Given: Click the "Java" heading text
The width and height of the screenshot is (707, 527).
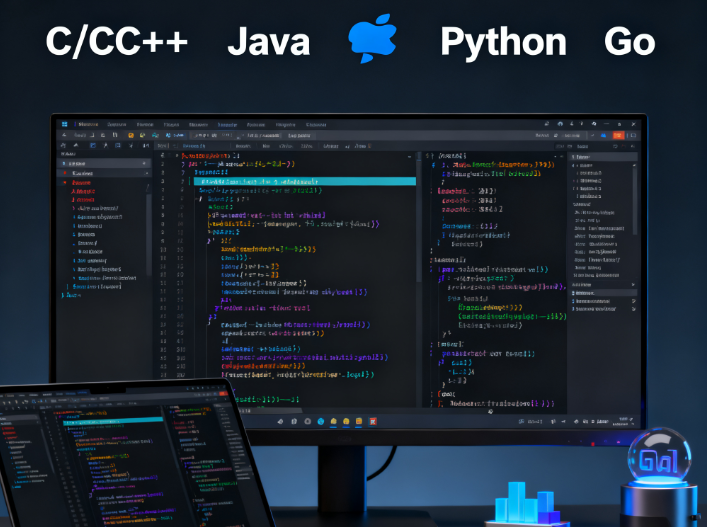Looking at the screenshot, I should pyautogui.click(x=269, y=42).
